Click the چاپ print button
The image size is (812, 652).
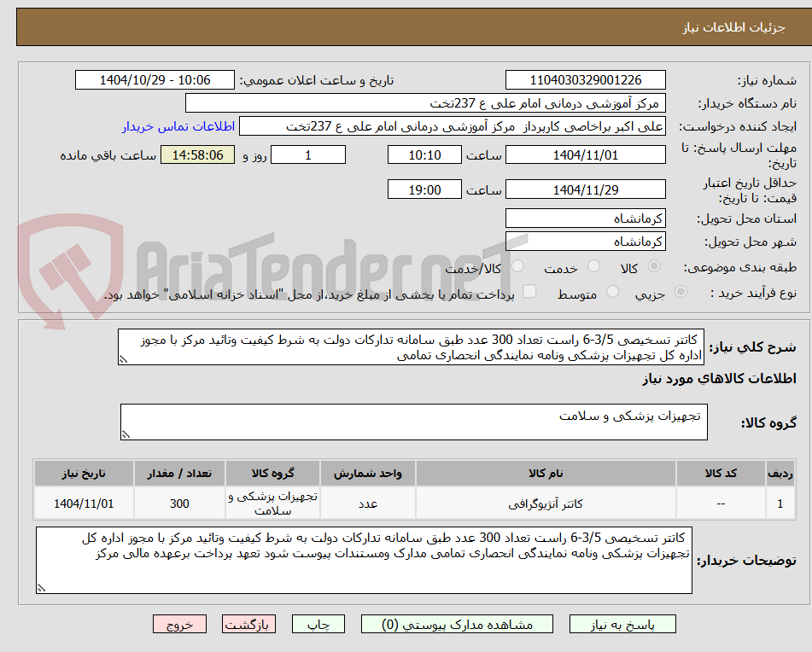[x=318, y=624]
